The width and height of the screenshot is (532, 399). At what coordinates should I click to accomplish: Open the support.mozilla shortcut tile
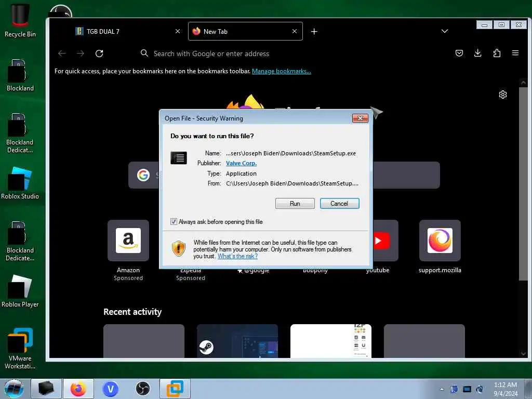pyautogui.click(x=440, y=241)
